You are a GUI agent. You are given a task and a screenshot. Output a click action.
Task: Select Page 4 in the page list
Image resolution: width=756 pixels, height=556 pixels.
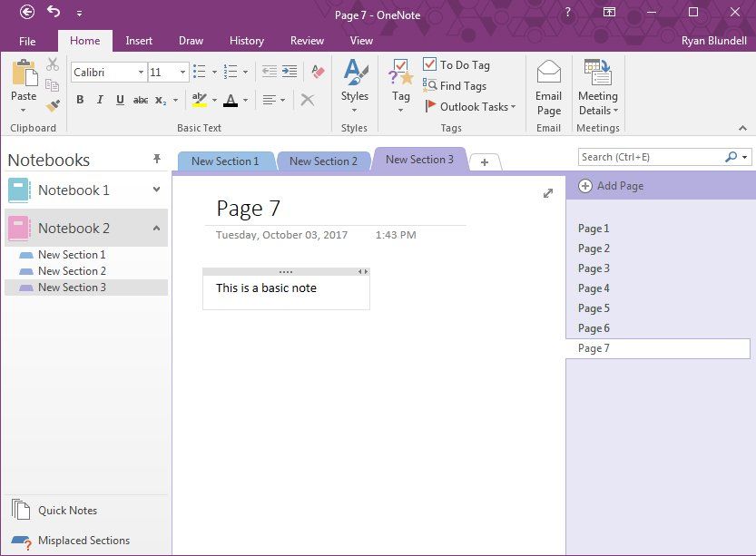click(x=594, y=288)
